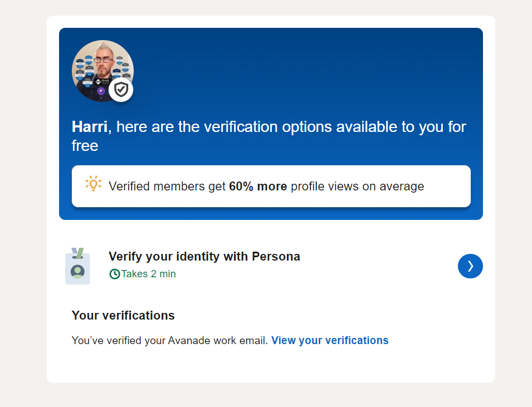532x407 pixels.
Task: Click 'profile views on average' text
Action: 357,187
